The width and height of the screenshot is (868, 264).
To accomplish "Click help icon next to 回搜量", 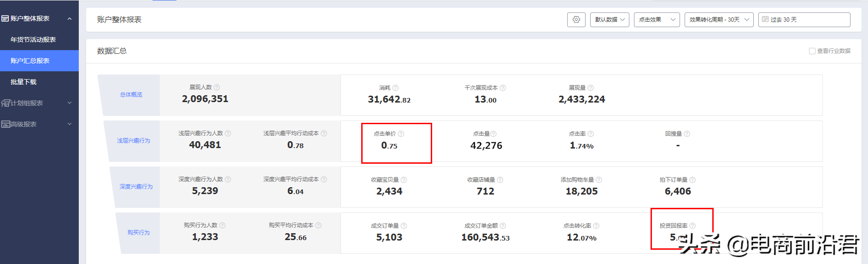I will [687, 134].
